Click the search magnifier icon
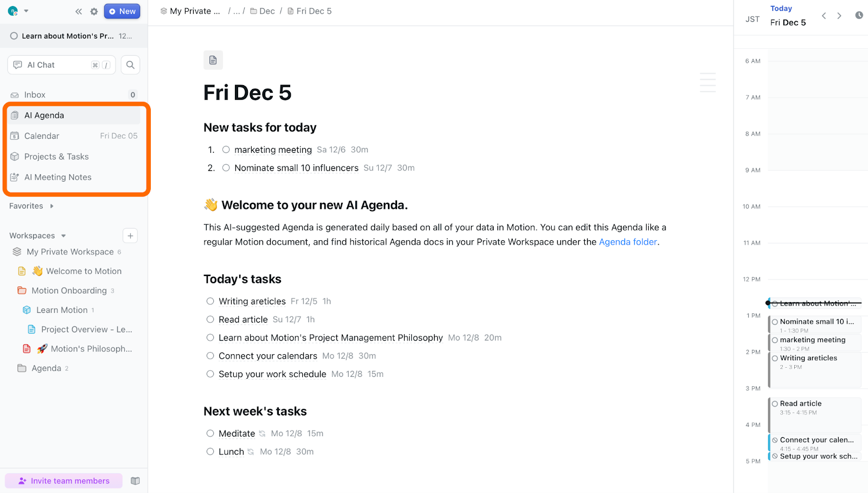The image size is (868, 493). coord(130,65)
